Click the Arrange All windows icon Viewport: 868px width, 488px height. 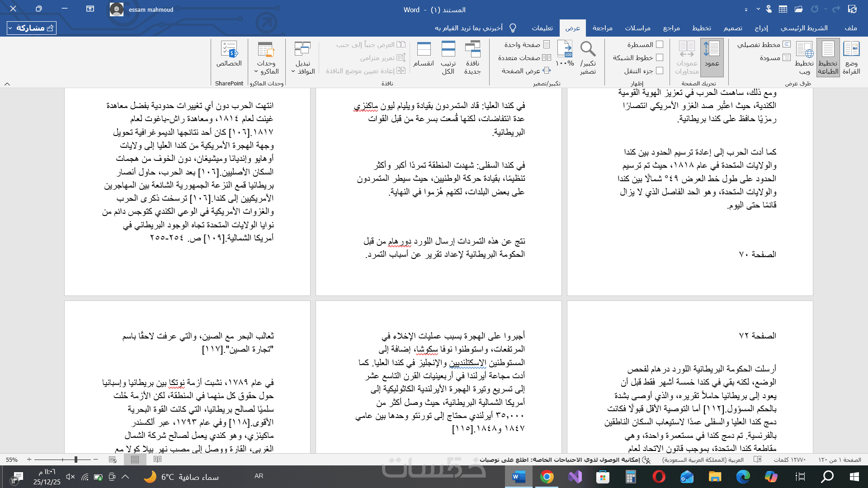(448, 49)
